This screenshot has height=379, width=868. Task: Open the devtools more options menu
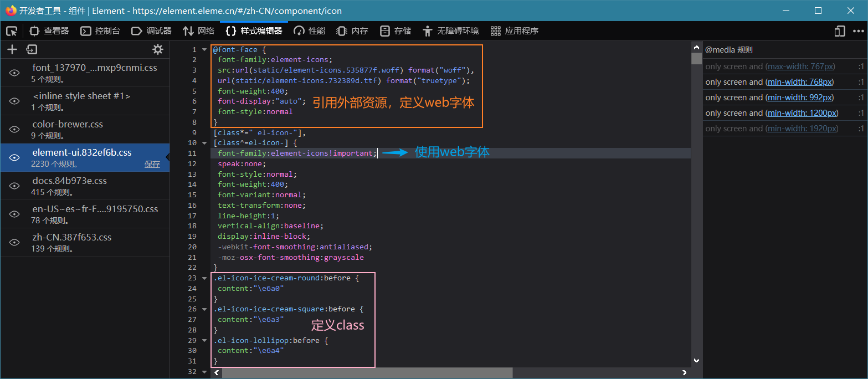[858, 31]
